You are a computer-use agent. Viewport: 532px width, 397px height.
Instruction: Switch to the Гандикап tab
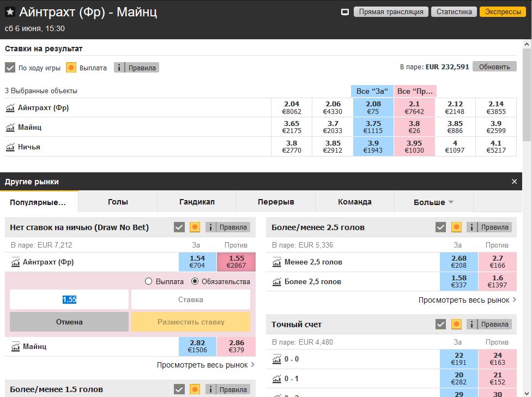197,202
